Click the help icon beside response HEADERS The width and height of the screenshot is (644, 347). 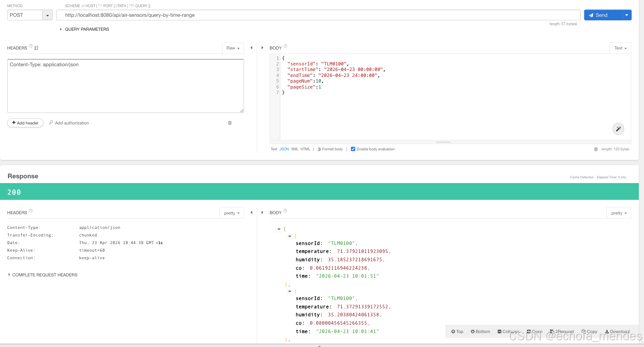31,211
